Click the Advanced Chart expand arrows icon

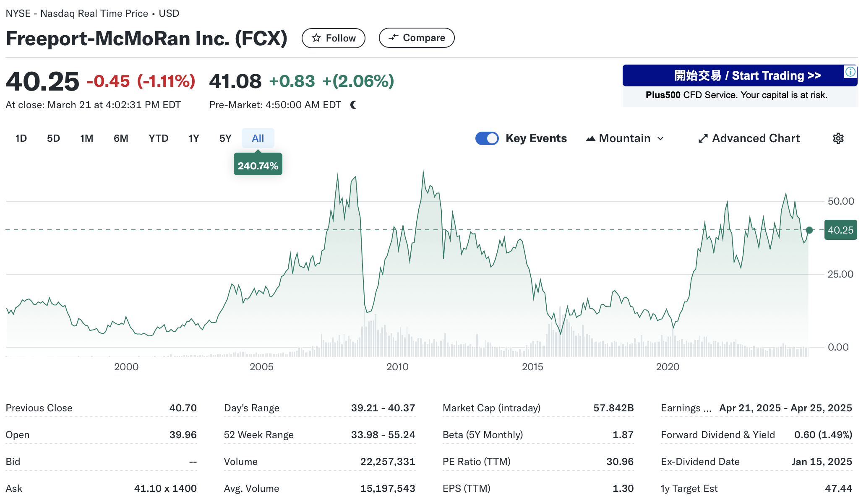[703, 138]
